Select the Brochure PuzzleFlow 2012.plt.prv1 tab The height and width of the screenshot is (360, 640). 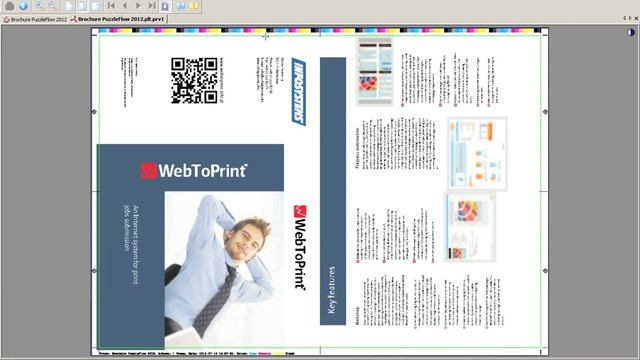coord(118,19)
